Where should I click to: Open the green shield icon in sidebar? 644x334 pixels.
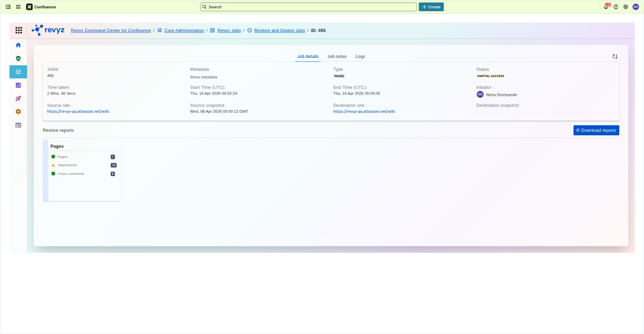click(x=18, y=58)
